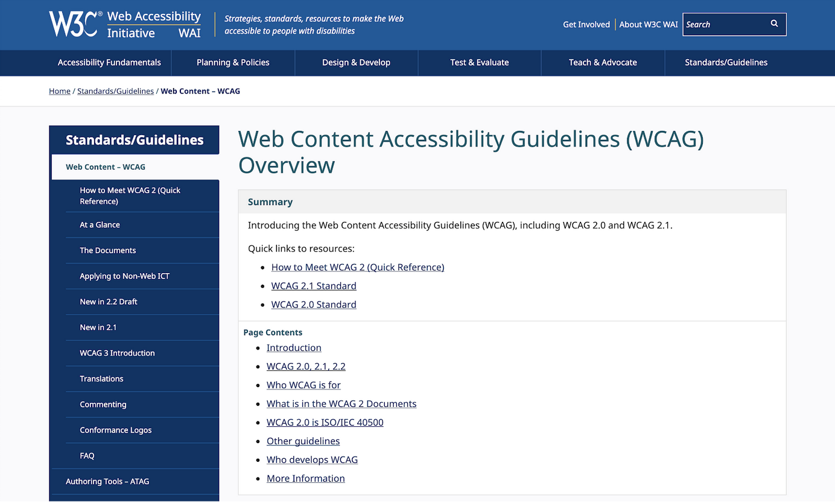Select Web Content – WCAG in sidebar
Viewport: 835px width, 504px height.
click(135, 167)
